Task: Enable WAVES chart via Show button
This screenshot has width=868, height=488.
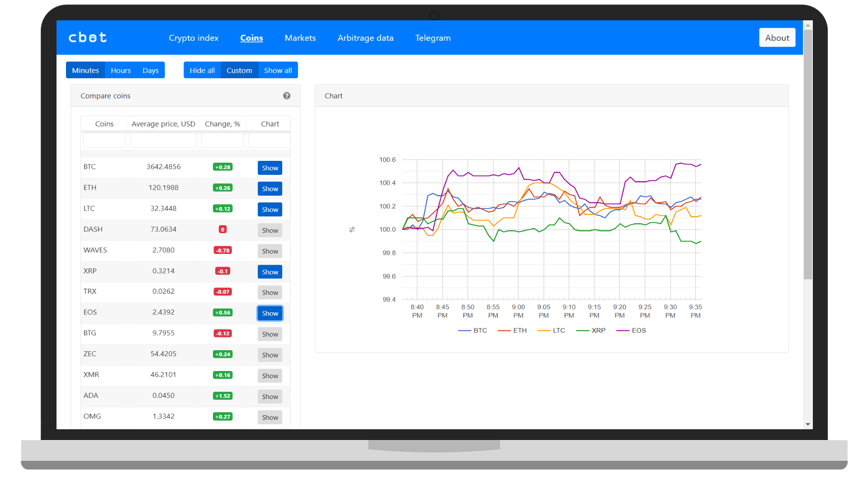Action: (x=270, y=251)
